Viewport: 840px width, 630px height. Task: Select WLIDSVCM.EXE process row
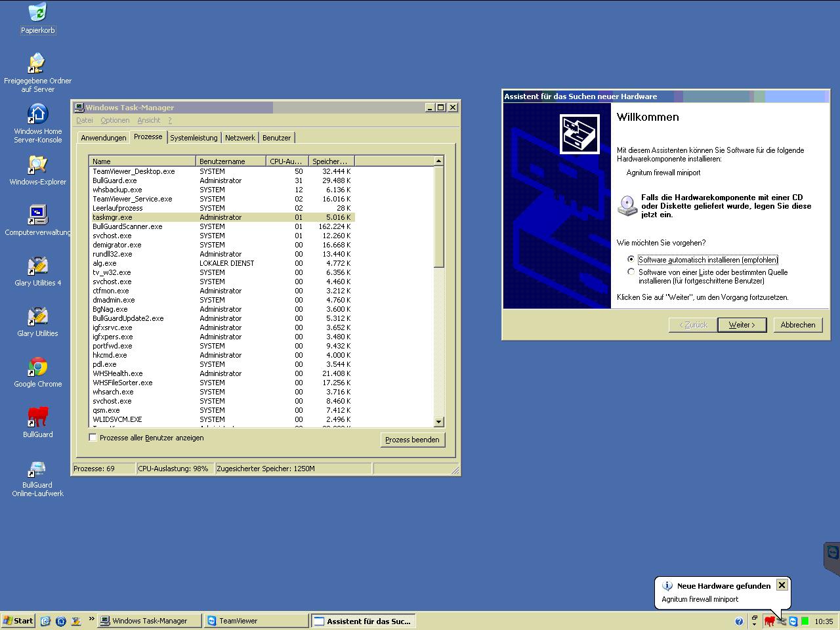[x=222, y=419]
